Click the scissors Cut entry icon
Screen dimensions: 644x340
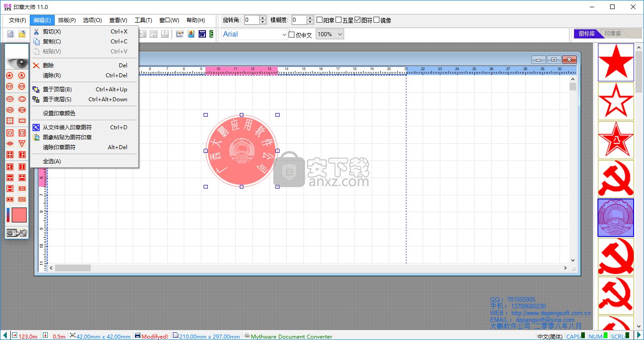point(36,32)
